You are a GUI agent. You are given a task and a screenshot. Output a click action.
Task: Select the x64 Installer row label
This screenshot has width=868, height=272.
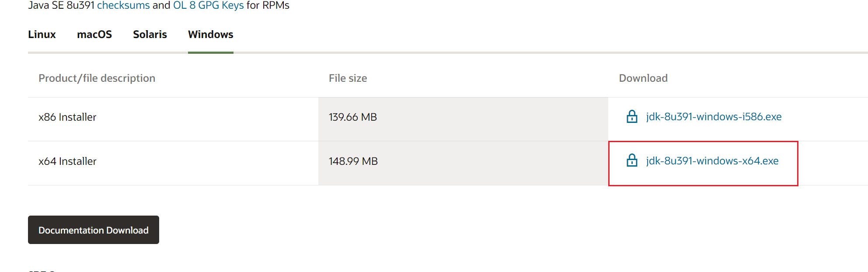point(67,161)
